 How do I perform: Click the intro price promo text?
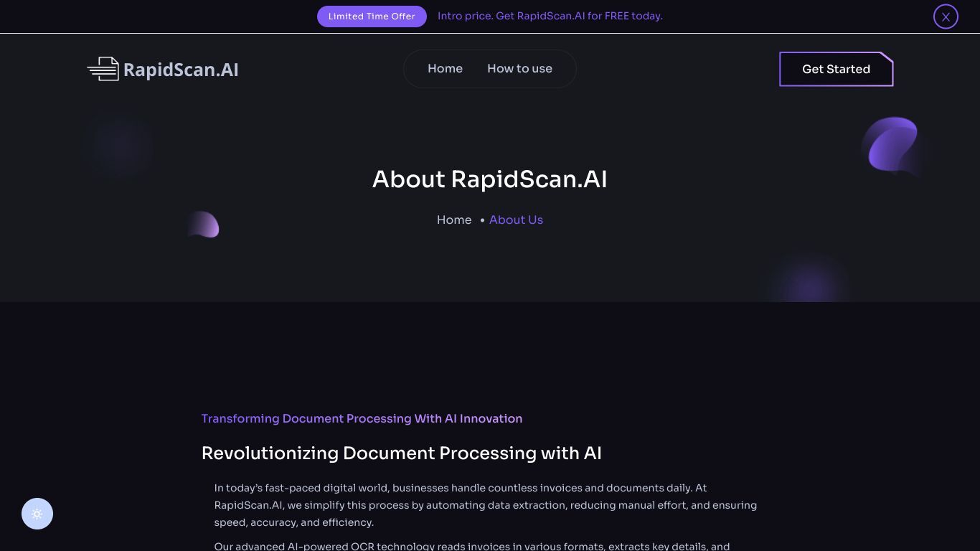[550, 16]
